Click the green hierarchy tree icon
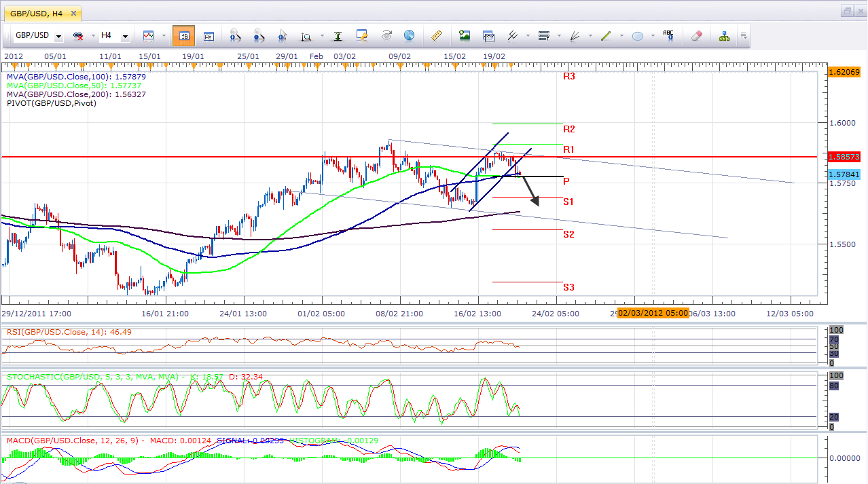The image size is (868, 484). 725,35
